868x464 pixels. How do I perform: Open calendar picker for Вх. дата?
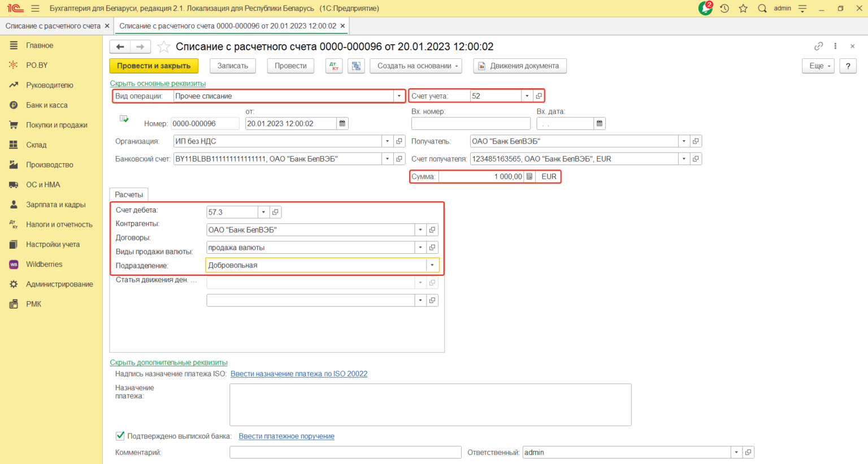coord(599,124)
